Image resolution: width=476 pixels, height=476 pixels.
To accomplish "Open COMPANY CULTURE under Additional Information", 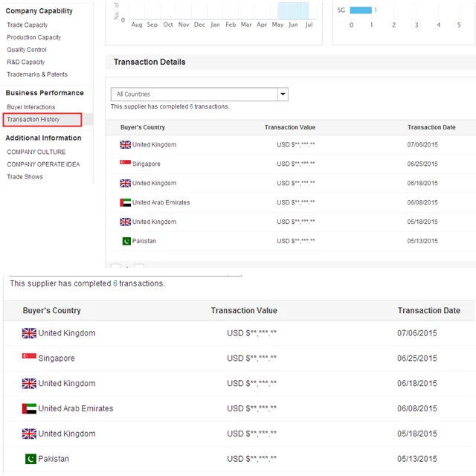I will pos(36,152).
